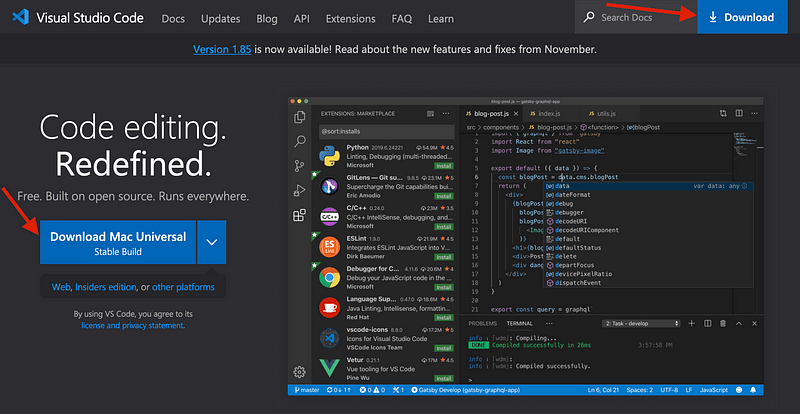
Task: Open the API navigation link
Action: click(x=302, y=19)
